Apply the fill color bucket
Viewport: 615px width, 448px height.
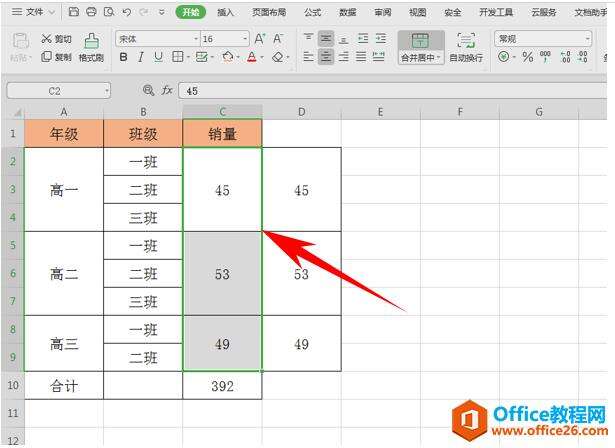pos(227,57)
